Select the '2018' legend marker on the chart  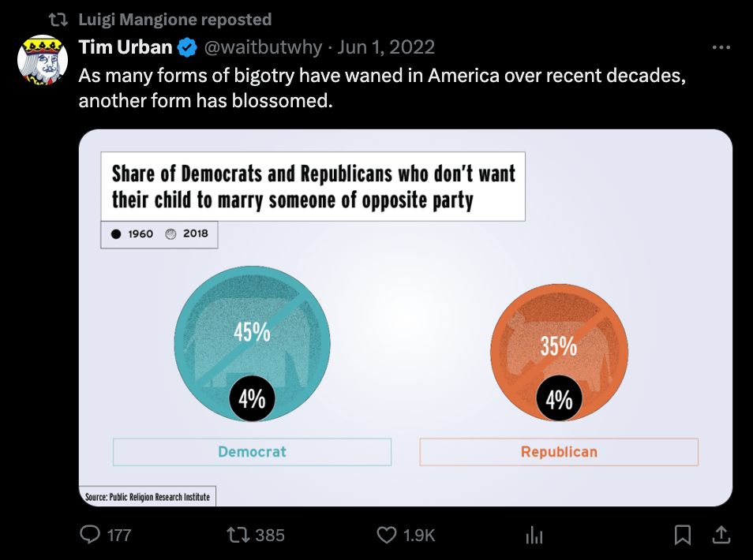pos(170,234)
